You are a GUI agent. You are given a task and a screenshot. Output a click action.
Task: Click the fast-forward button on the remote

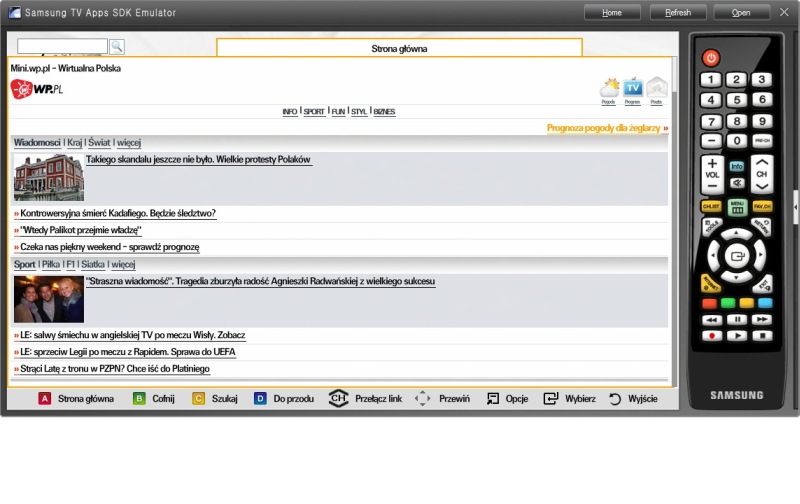(762, 320)
